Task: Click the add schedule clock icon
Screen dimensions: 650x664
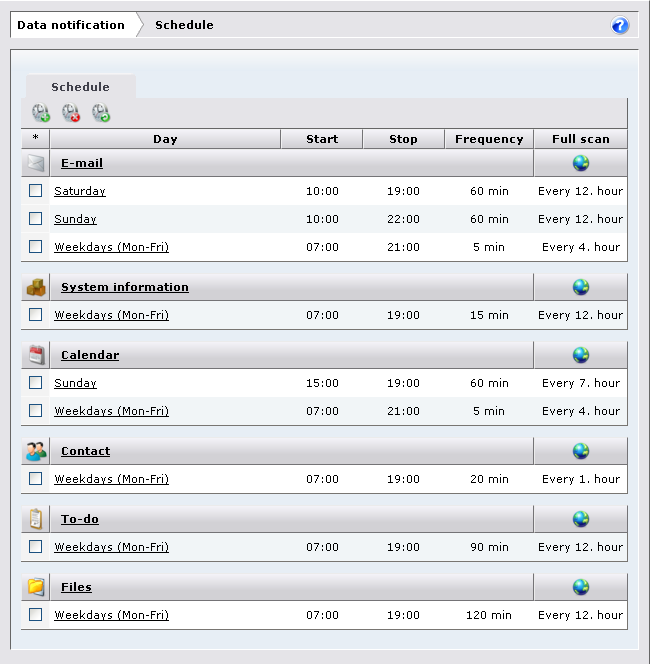Action: 41,114
